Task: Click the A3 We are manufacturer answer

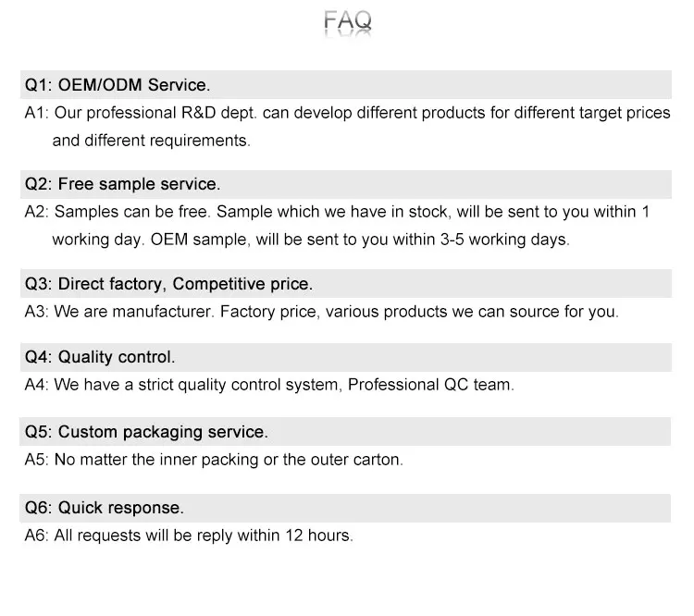Action: [321, 312]
